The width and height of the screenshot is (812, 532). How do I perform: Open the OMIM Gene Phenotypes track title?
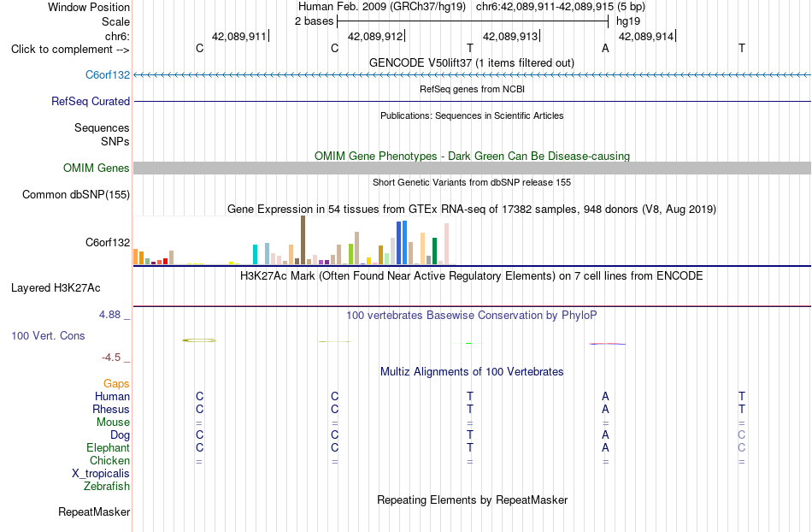[472, 156]
